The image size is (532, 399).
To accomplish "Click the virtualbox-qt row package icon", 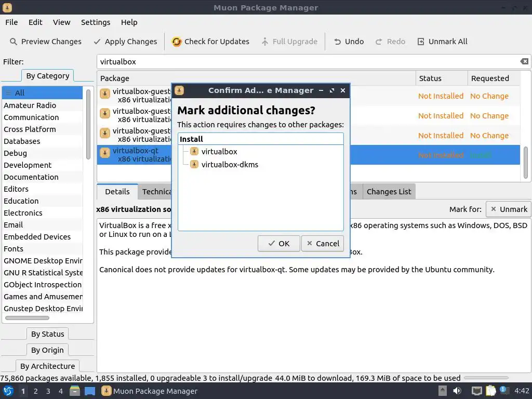I will [105, 153].
